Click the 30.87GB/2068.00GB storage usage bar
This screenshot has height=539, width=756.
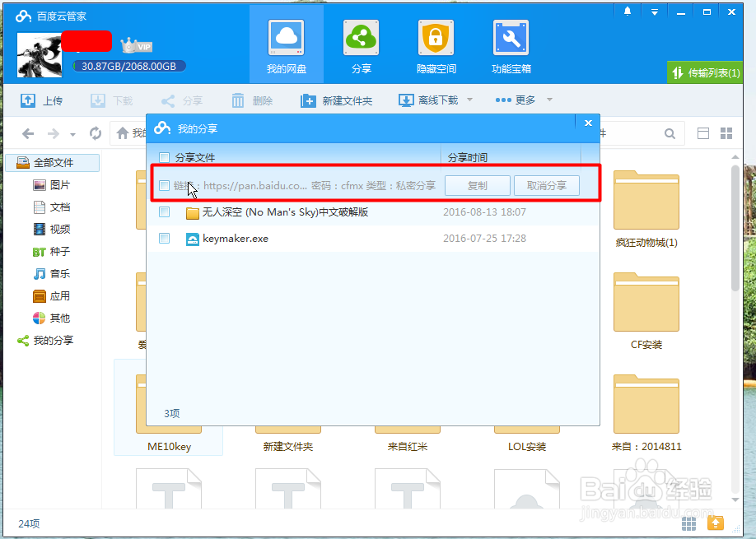128,66
